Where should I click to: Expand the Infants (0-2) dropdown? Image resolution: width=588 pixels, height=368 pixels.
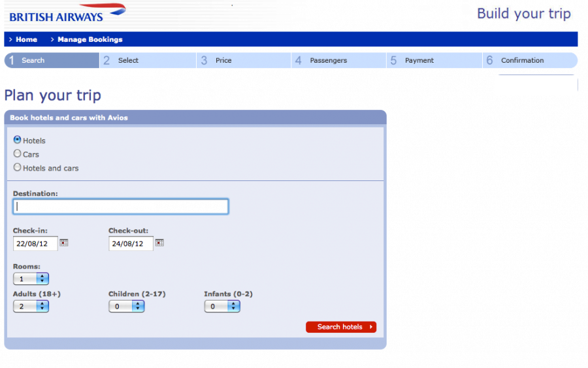coord(222,307)
